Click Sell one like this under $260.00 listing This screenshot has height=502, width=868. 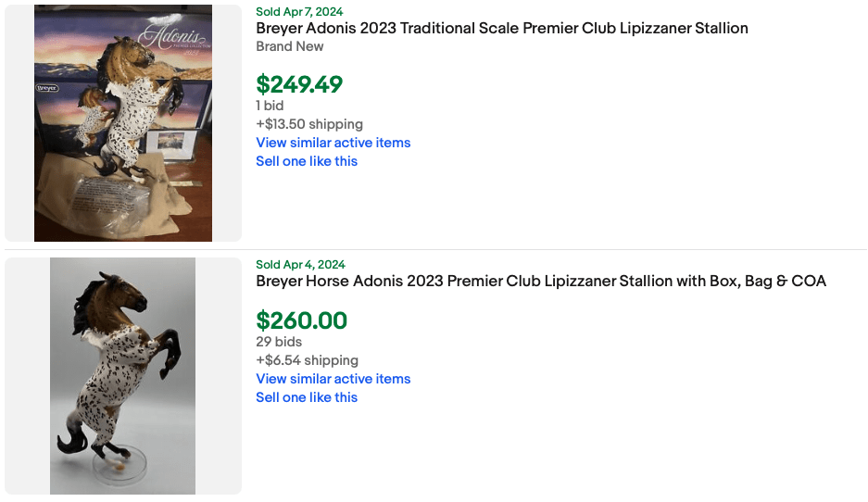[307, 397]
